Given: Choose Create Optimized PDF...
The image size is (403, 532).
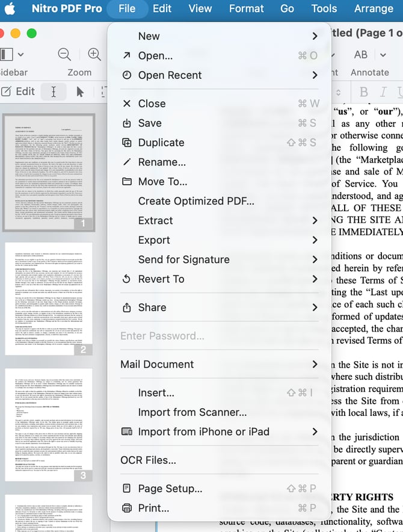Looking at the screenshot, I should [x=219, y=201].
